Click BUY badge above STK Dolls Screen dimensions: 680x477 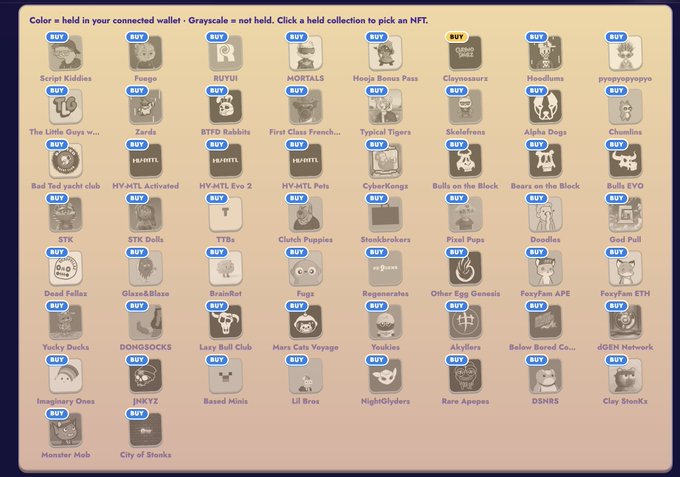point(137,198)
